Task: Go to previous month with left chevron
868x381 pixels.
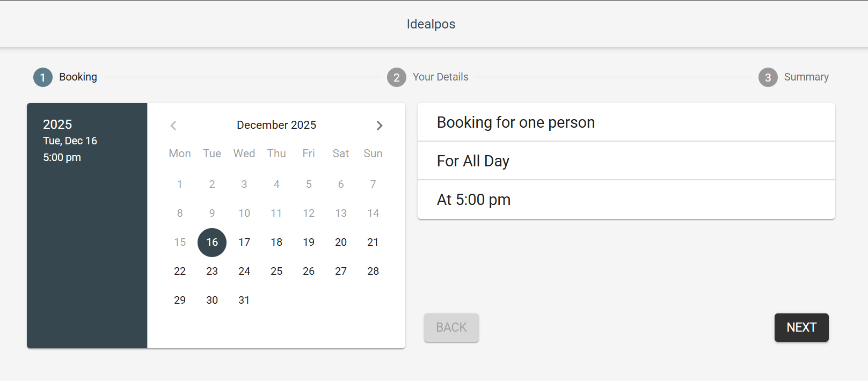Action: (173, 126)
